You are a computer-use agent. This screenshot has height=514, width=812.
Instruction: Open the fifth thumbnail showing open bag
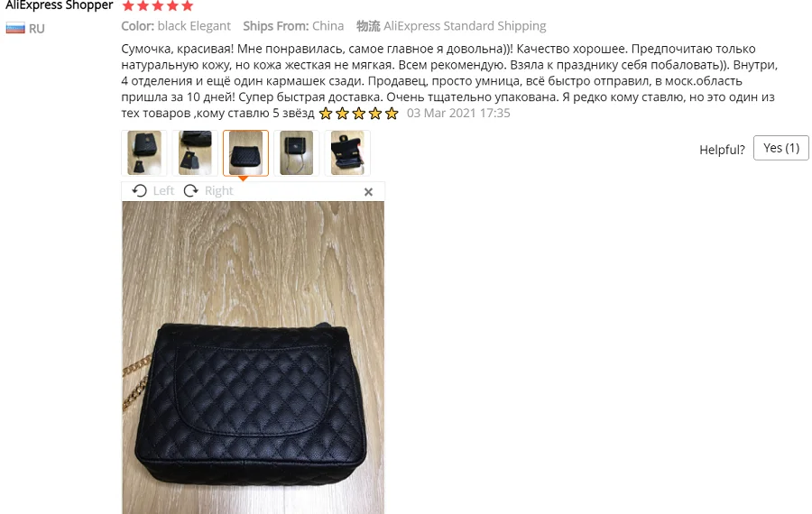347,152
